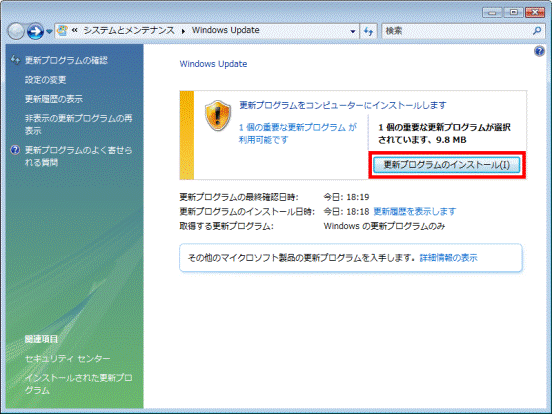Click heading 更新プログラムをコンピューターにインストールします

tap(343, 105)
